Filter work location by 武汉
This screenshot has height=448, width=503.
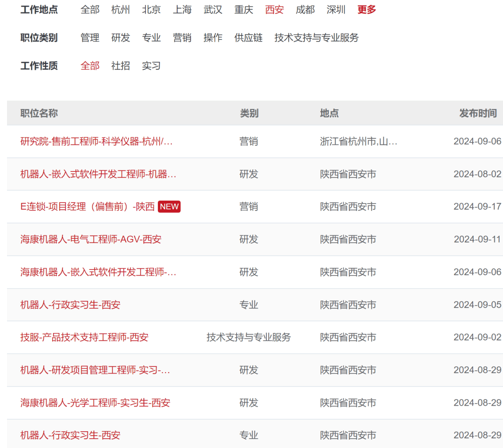click(x=213, y=10)
